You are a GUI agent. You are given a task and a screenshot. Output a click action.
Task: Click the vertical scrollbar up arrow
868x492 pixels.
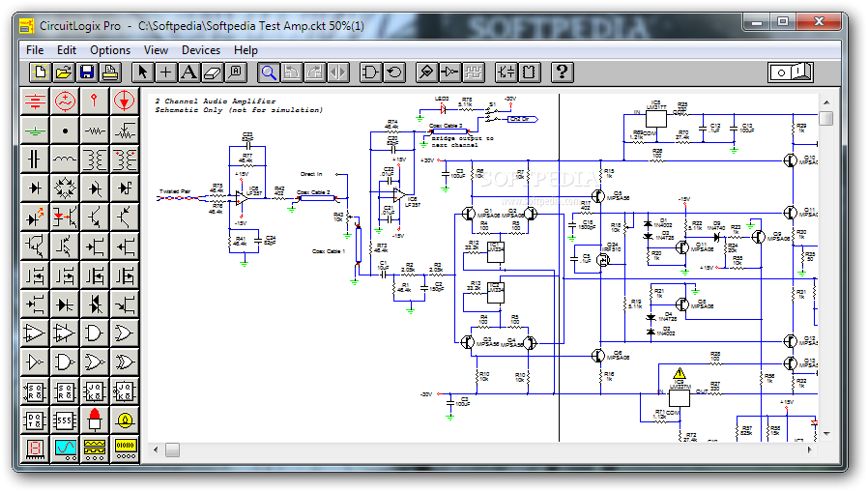pos(826,102)
